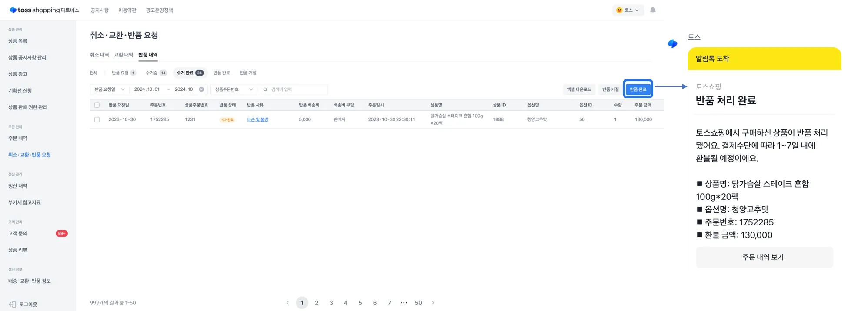Go to the next page arrow

coord(433,303)
